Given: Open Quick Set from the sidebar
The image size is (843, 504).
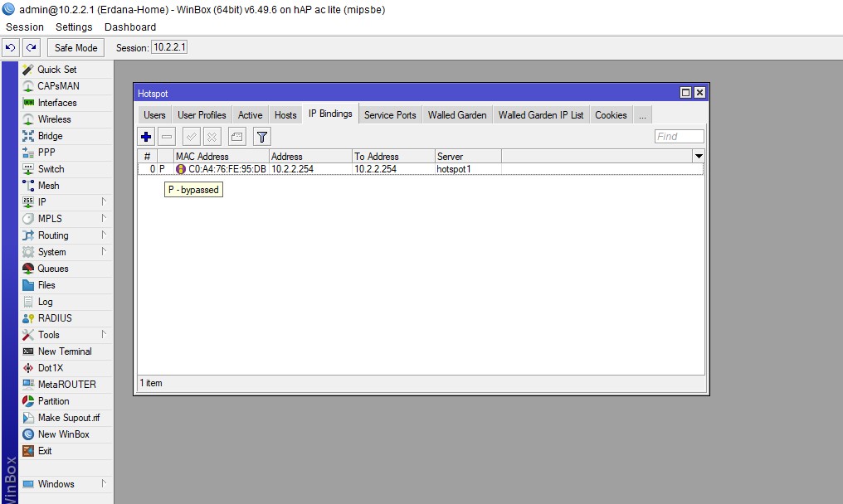Looking at the screenshot, I should 56,70.
